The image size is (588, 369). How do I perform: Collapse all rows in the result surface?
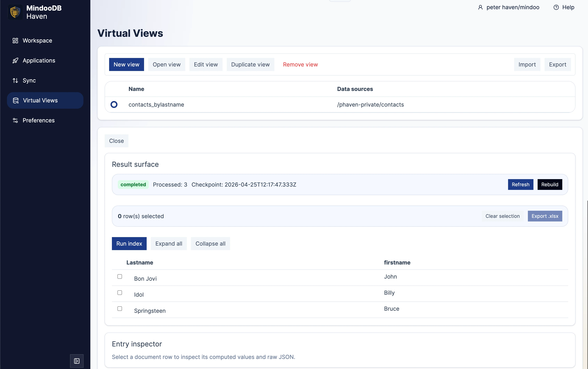(x=210, y=243)
